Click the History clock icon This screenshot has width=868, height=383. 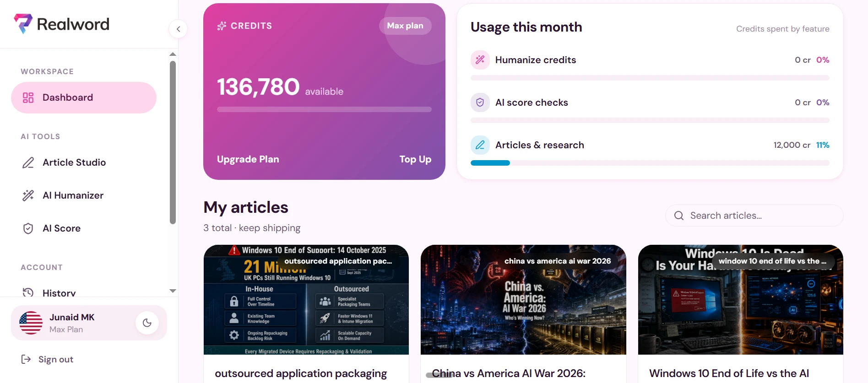[x=28, y=292]
